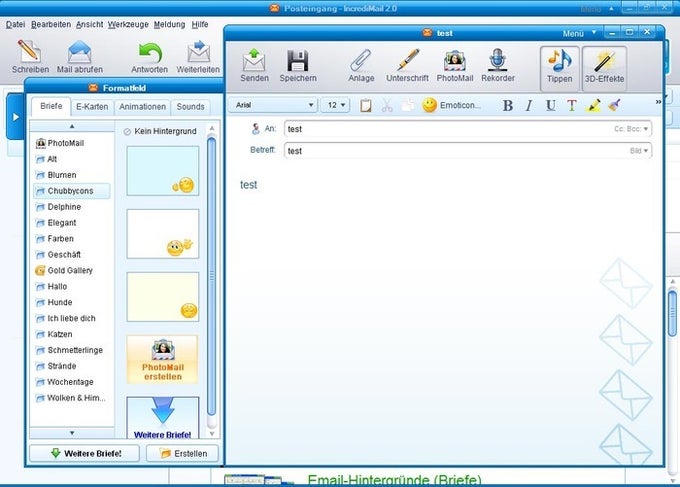The height and width of the screenshot is (487, 680).
Task: Click PhotoMail erstellen thumbnail
Action: 163,360
